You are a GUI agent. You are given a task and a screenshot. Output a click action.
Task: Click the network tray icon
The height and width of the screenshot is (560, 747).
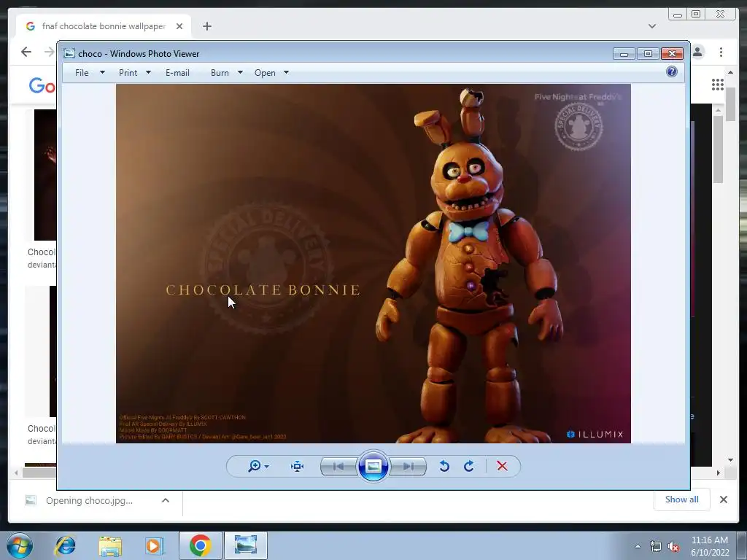click(x=656, y=547)
